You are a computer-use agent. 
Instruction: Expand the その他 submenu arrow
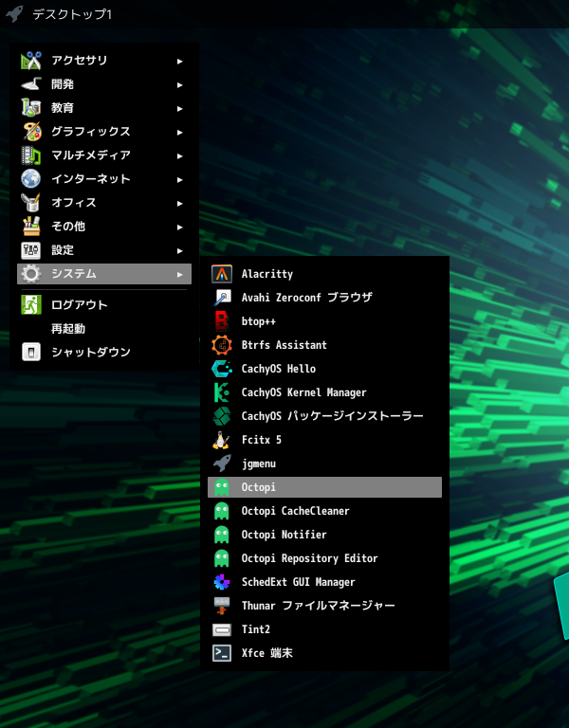(180, 227)
